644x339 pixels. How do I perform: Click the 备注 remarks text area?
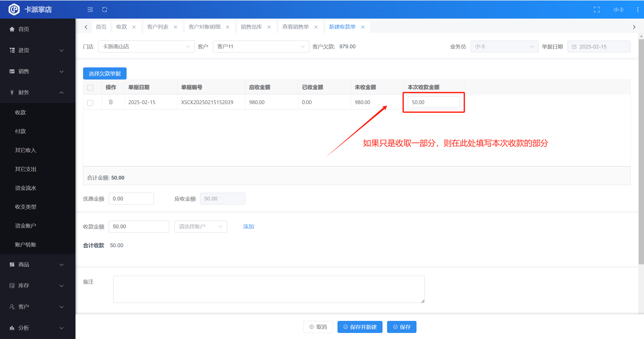click(x=269, y=289)
